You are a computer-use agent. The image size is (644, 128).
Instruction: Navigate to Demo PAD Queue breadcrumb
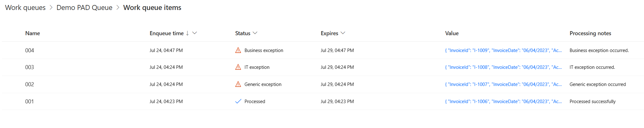click(x=84, y=7)
